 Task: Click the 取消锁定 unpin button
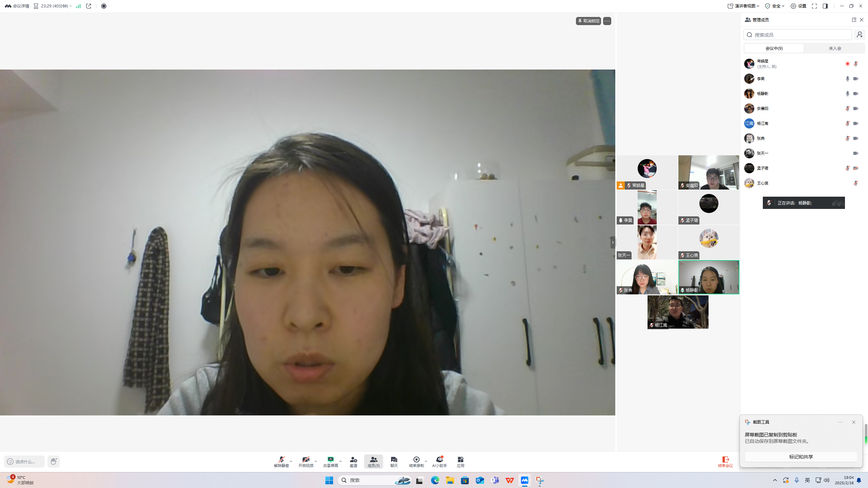click(x=588, y=21)
